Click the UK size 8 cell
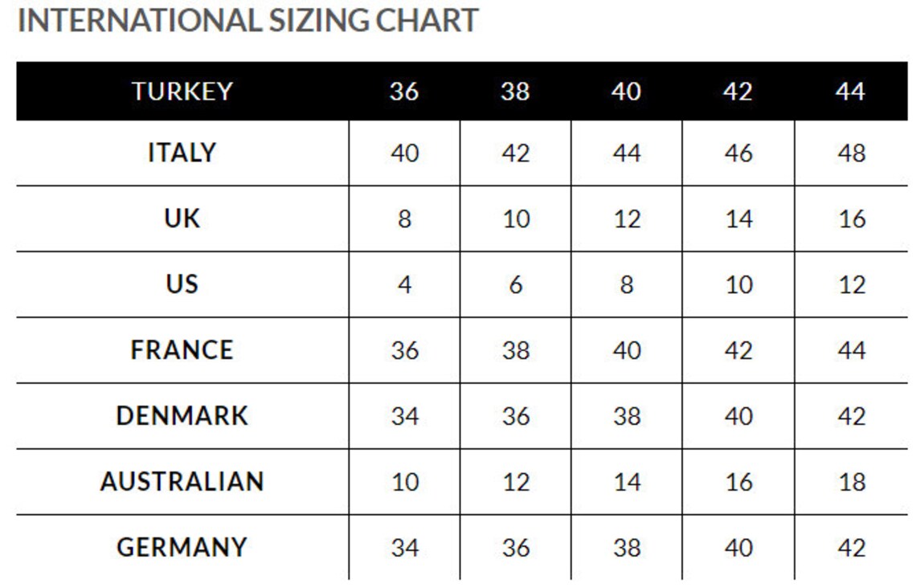This screenshot has height=588, width=916. tap(404, 219)
